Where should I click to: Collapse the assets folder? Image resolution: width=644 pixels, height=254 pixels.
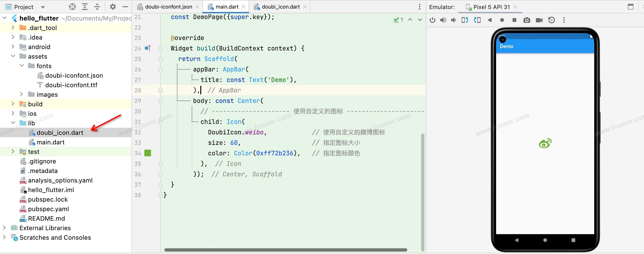click(13, 56)
